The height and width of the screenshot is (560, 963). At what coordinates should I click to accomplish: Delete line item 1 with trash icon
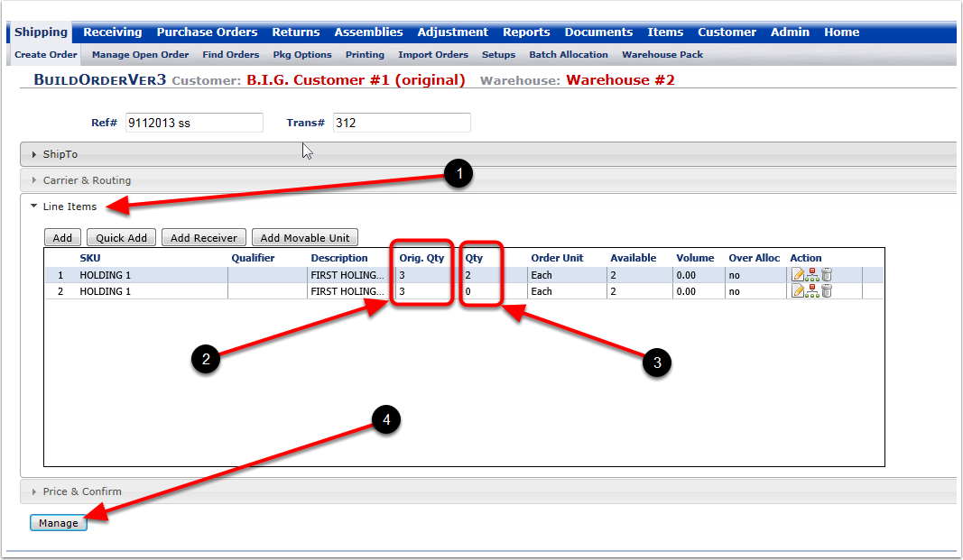pyautogui.click(x=827, y=275)
